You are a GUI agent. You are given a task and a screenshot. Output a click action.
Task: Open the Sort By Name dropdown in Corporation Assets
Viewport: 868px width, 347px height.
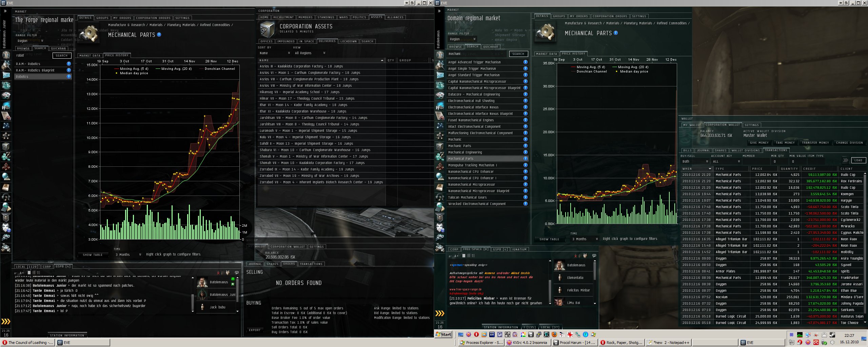275,53
